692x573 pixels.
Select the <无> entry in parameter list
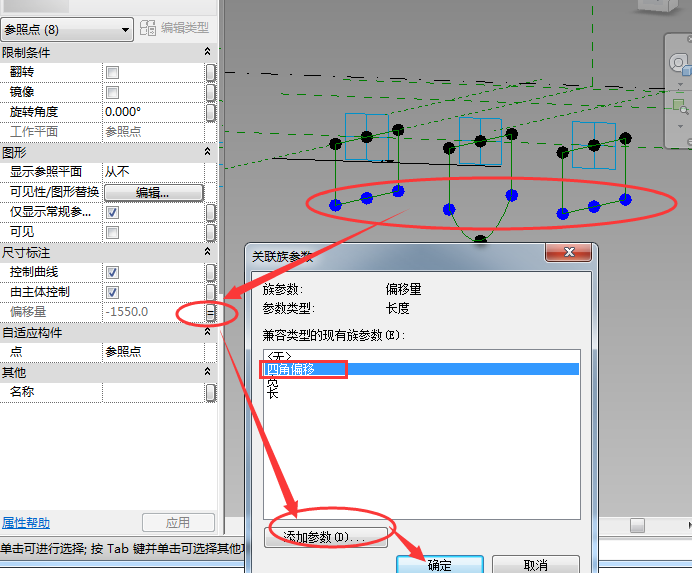tap(278, 356)
